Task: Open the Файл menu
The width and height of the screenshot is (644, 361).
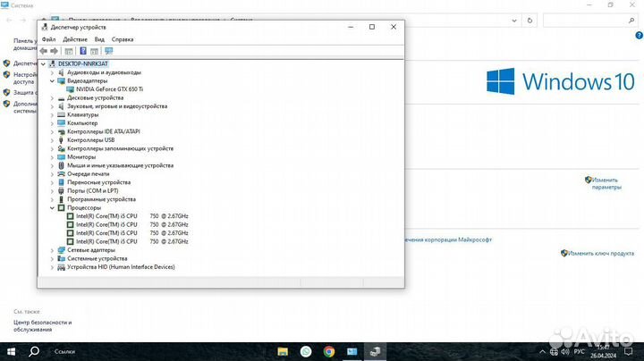Action: coord(48,39)
